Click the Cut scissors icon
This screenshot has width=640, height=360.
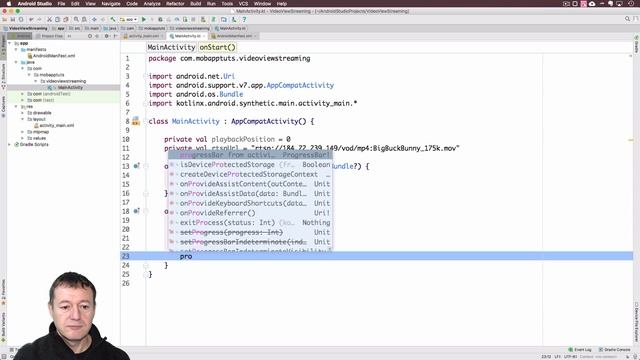tap(49, 20)
